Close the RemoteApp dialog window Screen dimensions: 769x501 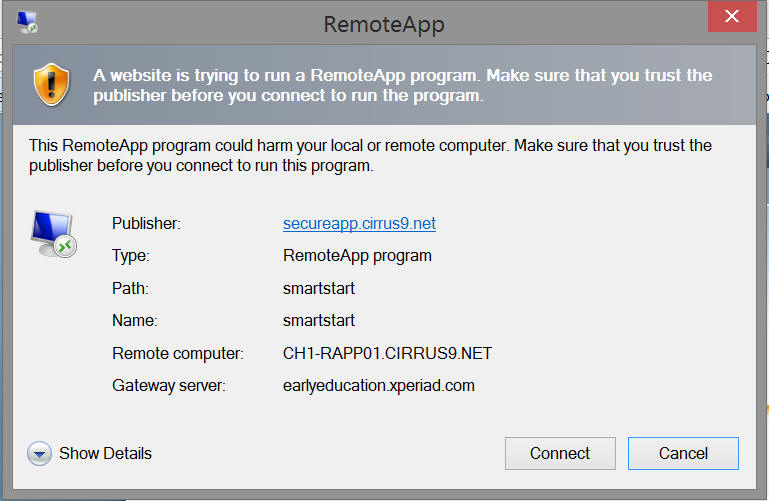coord(737,18)
